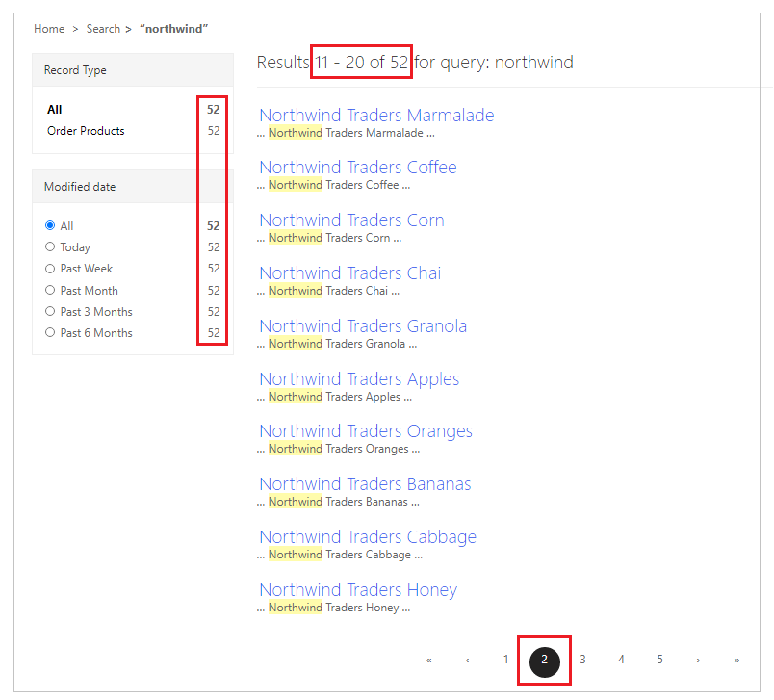This screenshot has width=774, height=700.
Task: Select Past Month radio button
Action: point(50,290)
